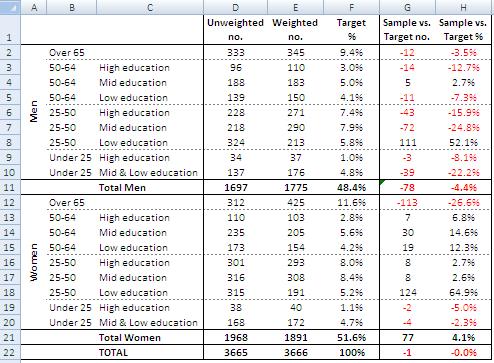Click cell with value 124
Viewport: 494px width, 363px height.
pyautogui.click(x=407, y=292)
